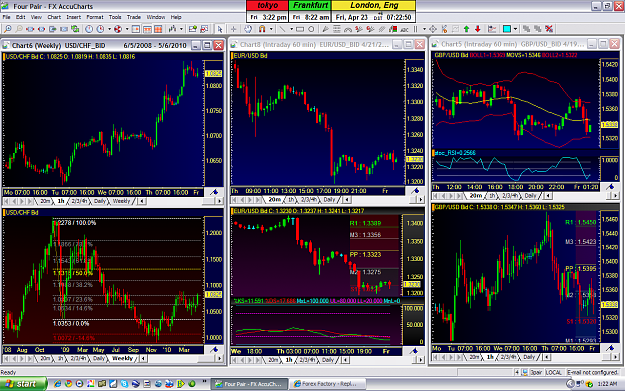Screen dimensions: 625x391
Task: Open dropdown next to the lifebuoy icon
Action: tap(127, 29)
